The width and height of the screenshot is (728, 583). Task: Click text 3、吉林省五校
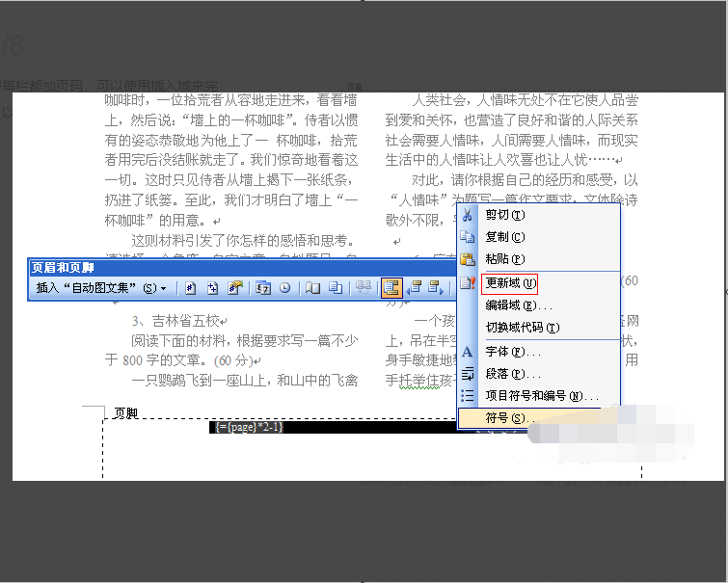(175, 321)
